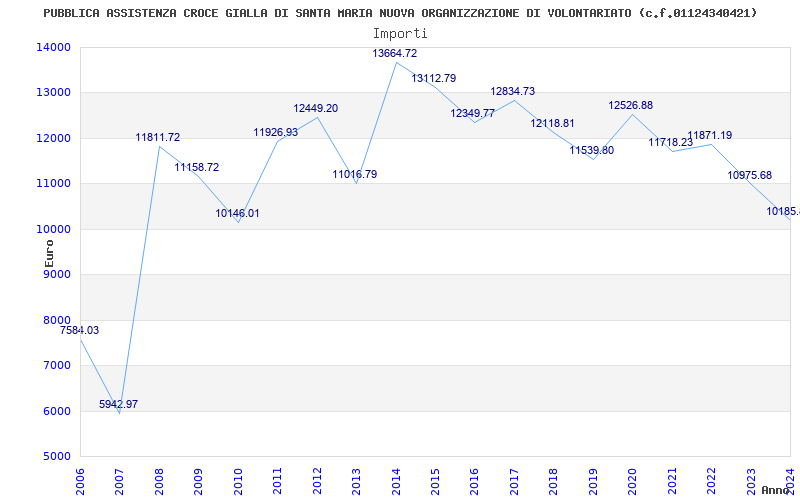The width and height of the screenshot is (800, 500).
Task: Click y-axis tick label 11000
Action: (x=53, y=184)
